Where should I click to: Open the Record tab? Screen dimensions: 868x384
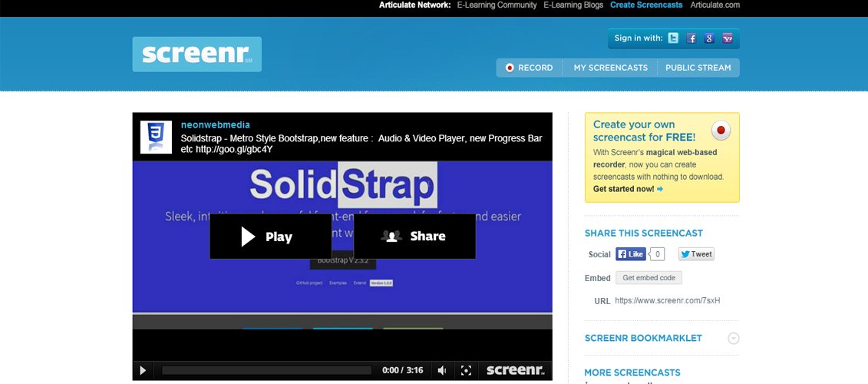click(x=529, y=68)
